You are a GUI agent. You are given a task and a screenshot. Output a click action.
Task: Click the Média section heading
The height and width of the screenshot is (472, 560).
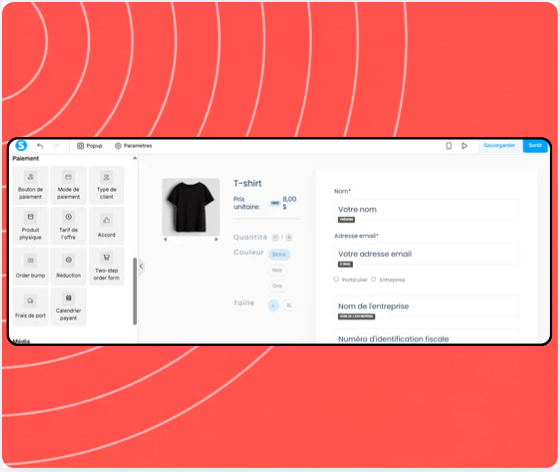21,341
